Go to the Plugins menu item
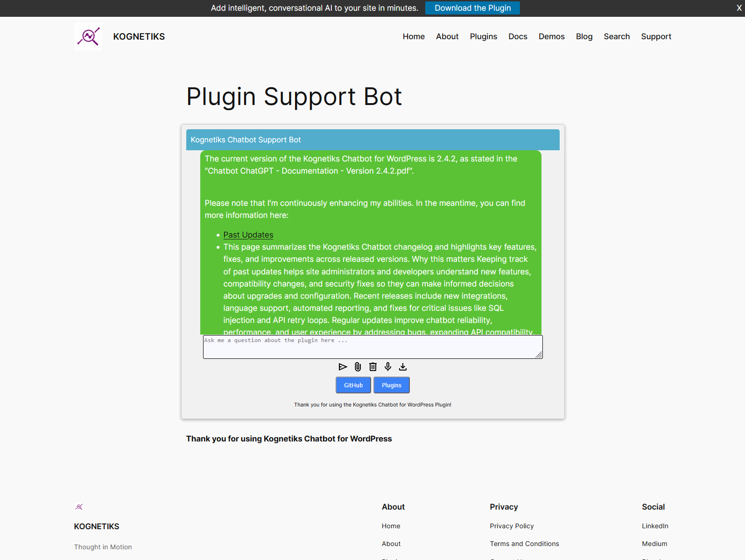 point(483,36)
